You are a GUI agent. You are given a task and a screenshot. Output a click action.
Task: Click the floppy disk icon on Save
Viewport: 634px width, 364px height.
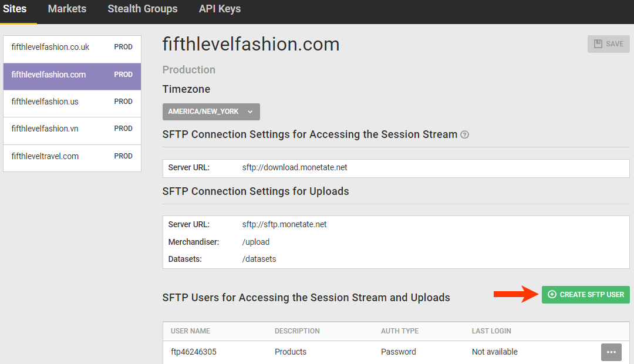598,44
